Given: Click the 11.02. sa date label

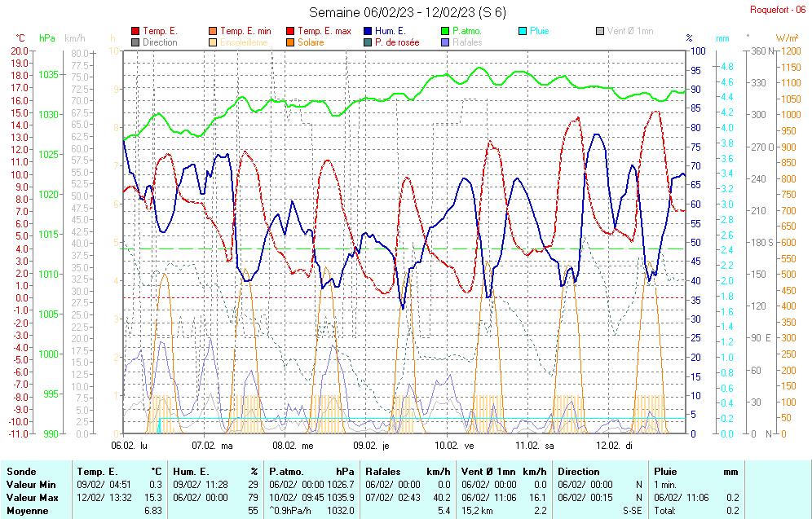Looking at the screenshot, I should pyautogui.click(x=535, y=446).
